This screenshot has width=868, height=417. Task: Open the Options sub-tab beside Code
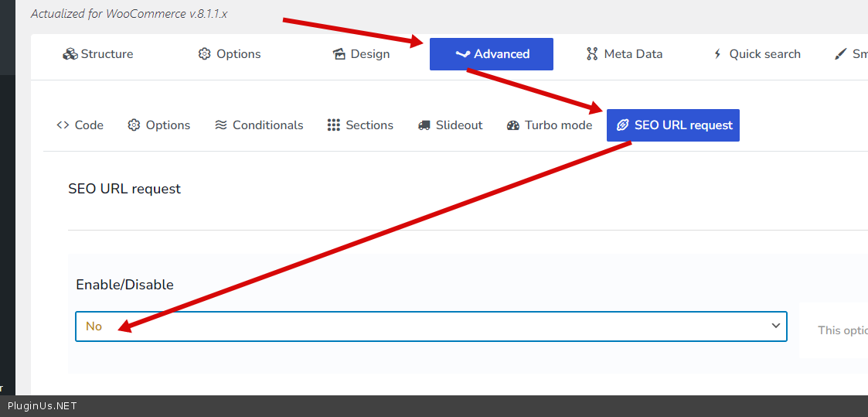[159, 125]
